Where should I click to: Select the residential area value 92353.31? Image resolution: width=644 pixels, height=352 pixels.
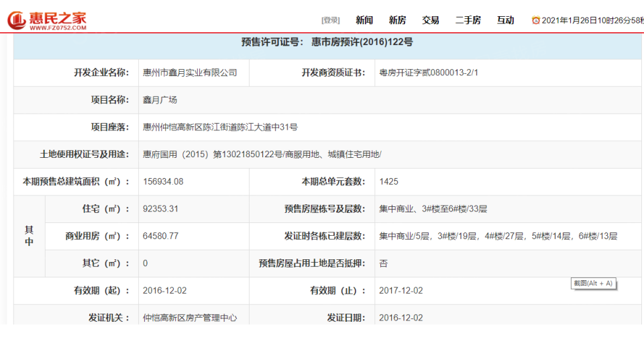click(x=160, y=209)
